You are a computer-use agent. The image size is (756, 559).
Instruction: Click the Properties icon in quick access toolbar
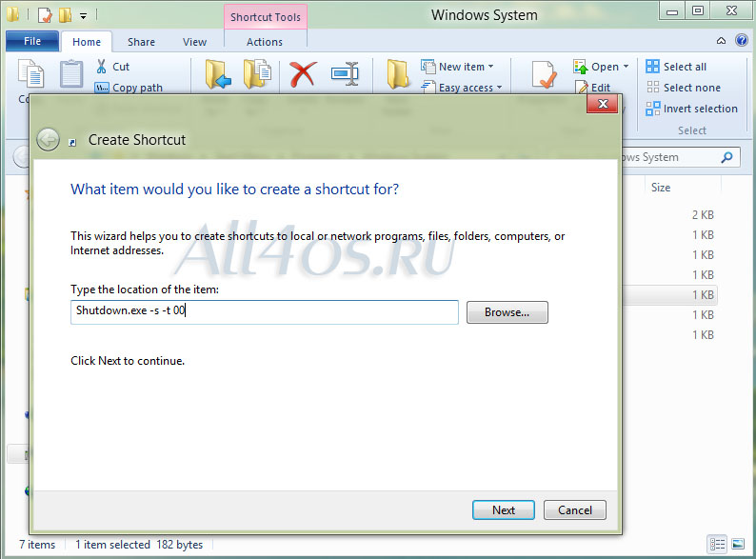(45, 15)
